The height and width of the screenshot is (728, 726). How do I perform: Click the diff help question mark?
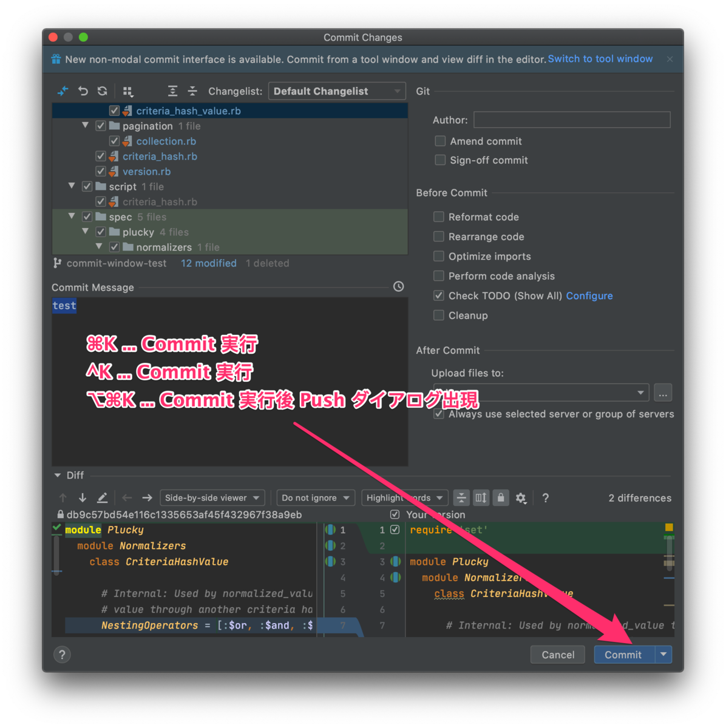(546, 497)
